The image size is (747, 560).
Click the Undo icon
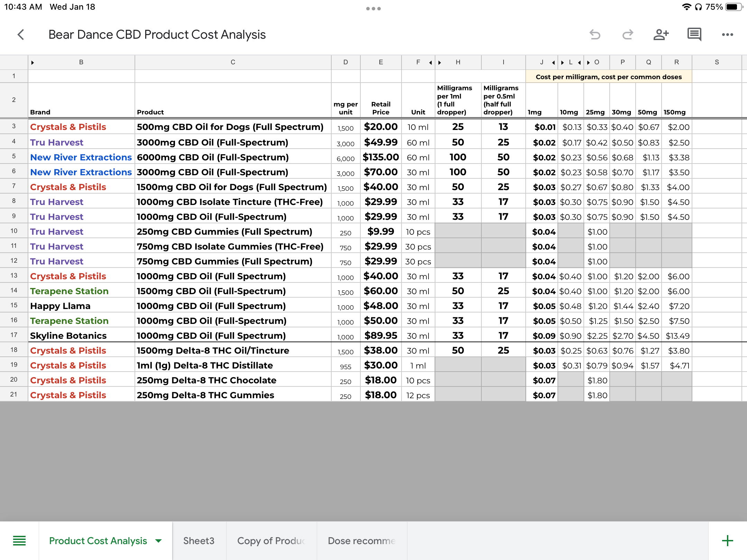tap(596, 34)
